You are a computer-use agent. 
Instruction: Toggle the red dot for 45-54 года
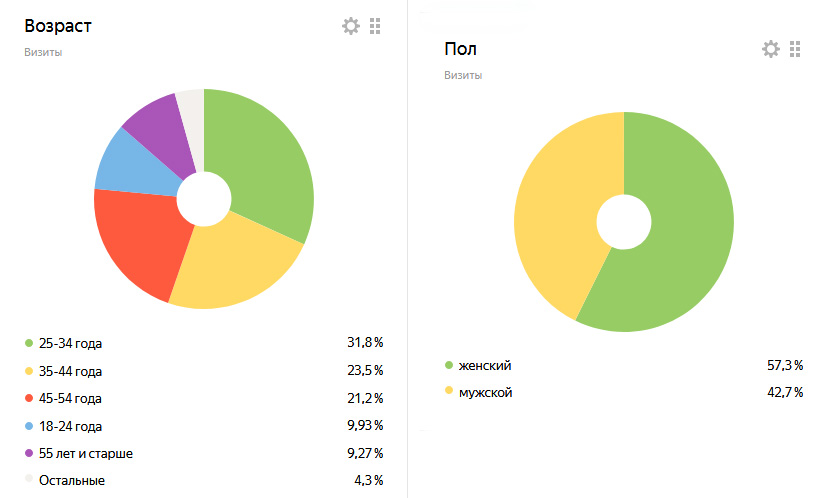pos(29,398)
